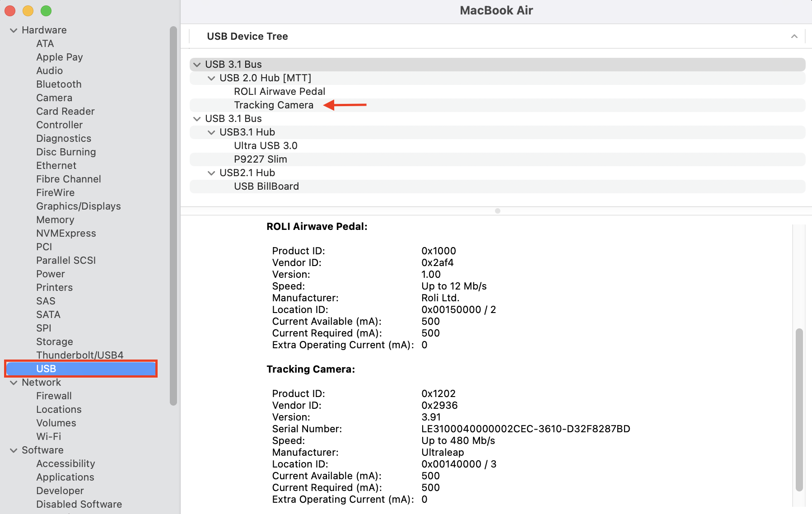Collapse the Software section chevron
Viewport: 812px width, 514px height.
tap(14, 450)
